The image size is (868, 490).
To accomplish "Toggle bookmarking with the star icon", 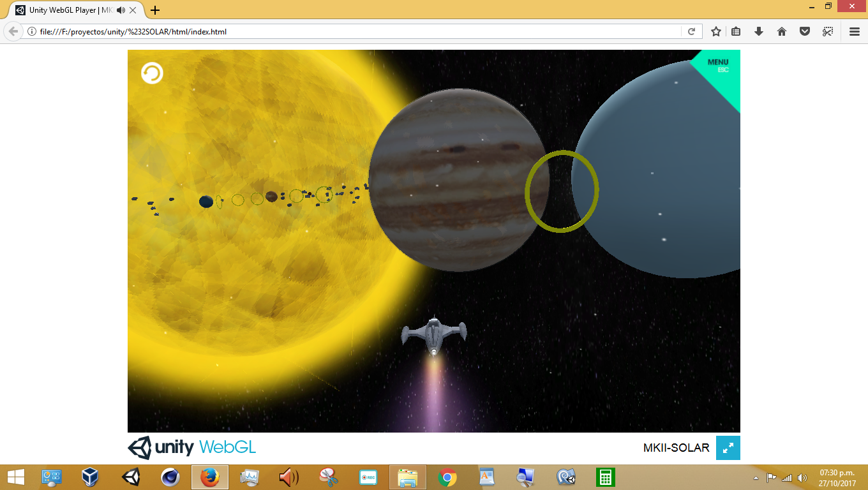I will pos(715,31).
